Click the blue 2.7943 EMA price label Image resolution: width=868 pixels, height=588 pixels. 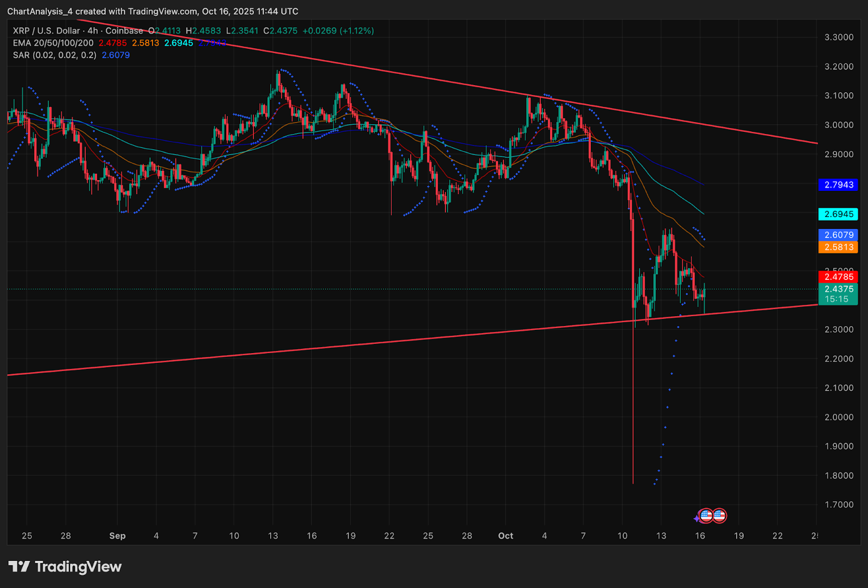coord(838,185)
